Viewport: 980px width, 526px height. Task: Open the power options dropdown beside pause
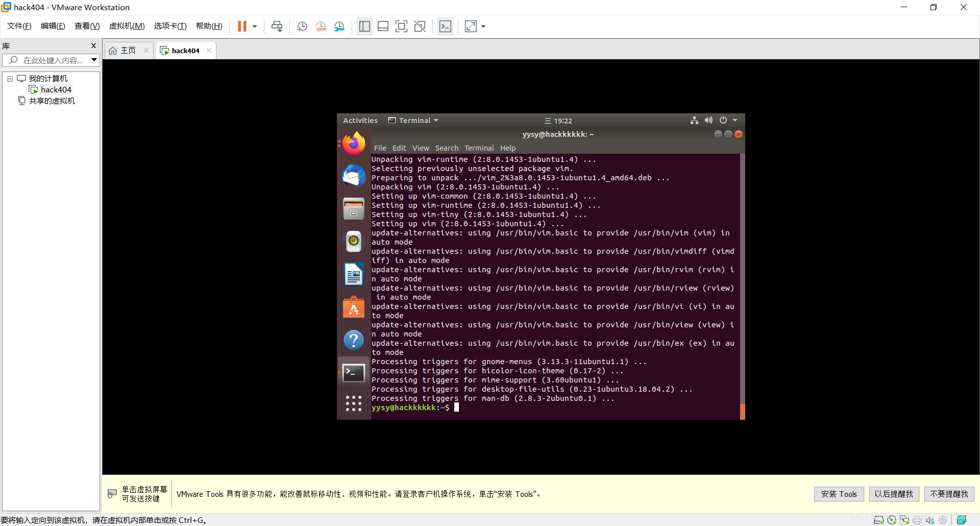click(254, 27)
